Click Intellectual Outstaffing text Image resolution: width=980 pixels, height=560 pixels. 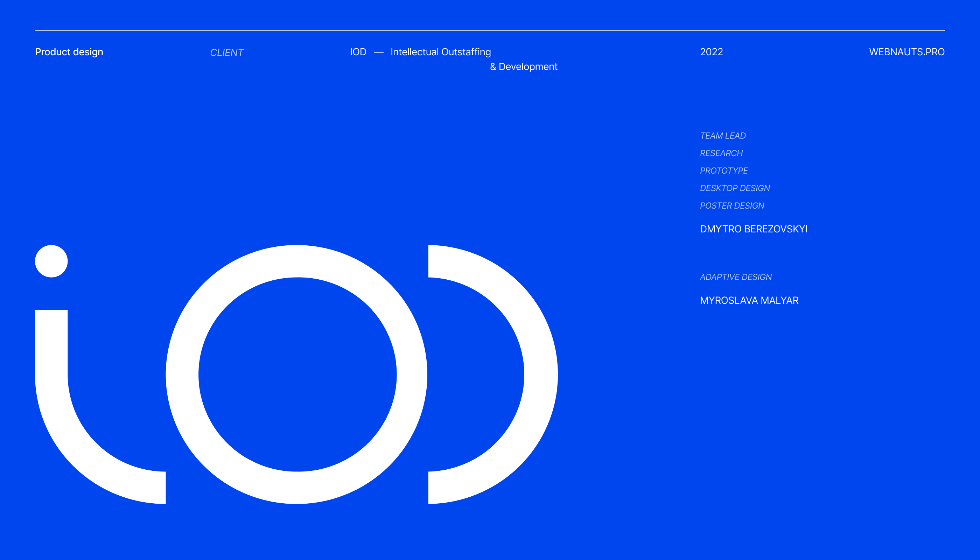tap(440, 52)
